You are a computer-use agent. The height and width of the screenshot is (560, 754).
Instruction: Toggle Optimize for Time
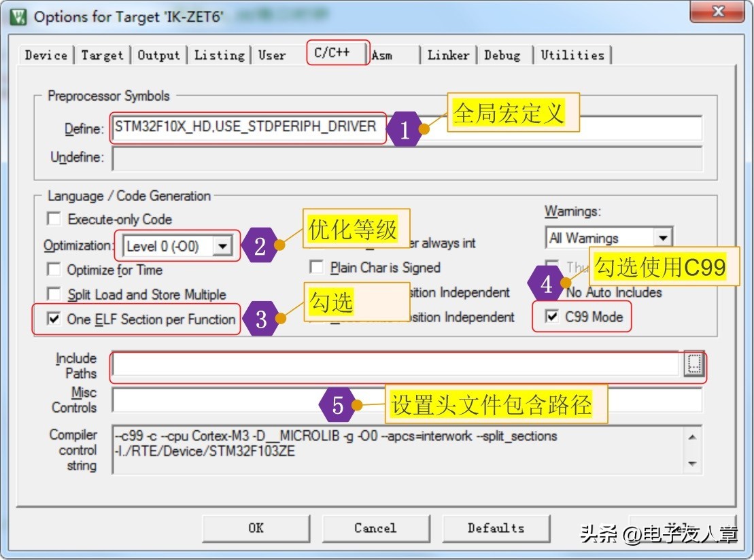click(52, 269)
